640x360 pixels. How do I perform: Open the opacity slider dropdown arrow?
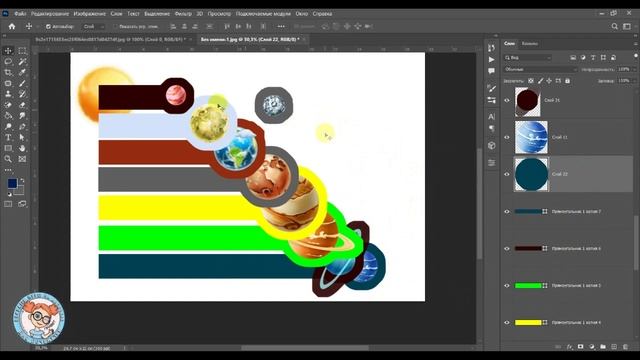(x=634, y=69)
